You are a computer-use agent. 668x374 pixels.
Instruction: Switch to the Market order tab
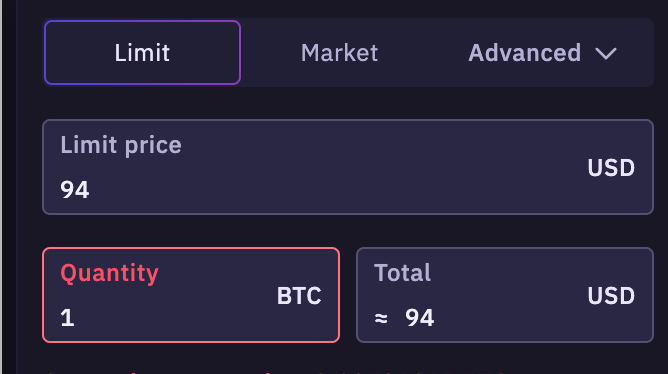point(339,53)
